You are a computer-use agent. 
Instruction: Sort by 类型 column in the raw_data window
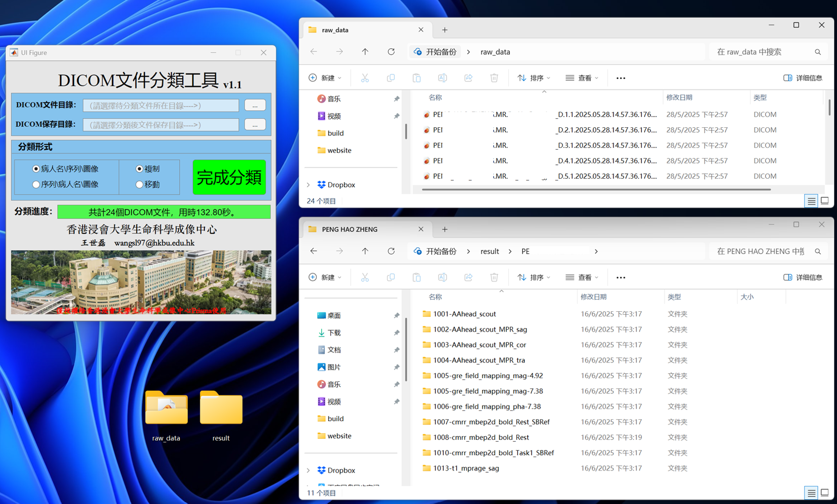(x=760, y=97)
